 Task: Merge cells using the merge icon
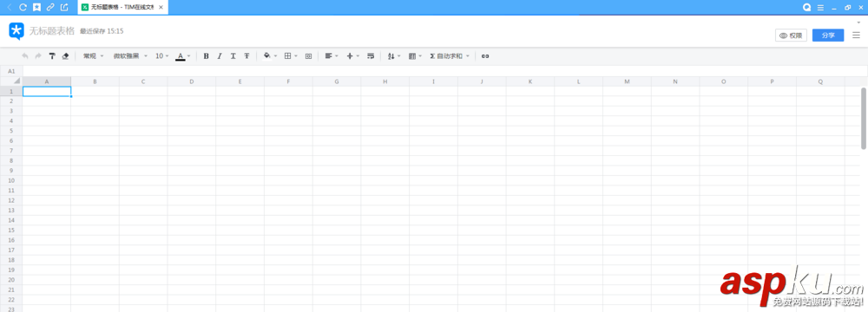pyautogui.click(x=309, y=55)
